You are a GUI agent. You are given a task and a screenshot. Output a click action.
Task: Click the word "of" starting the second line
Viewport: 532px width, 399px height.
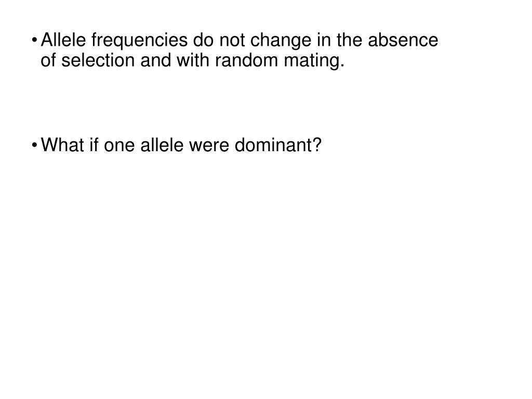tap(48, 60)
